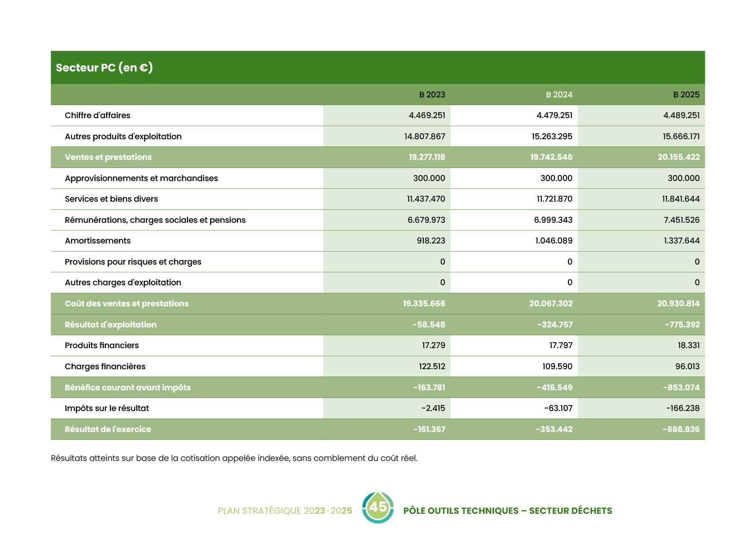Click the 'Amortissements' row label
Screen dimensions: 756x535
97,241
